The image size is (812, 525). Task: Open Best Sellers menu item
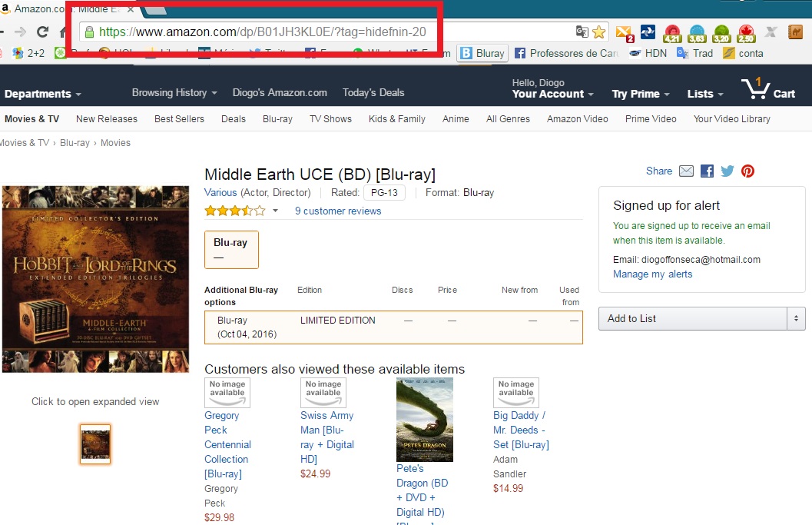point(179,119)
